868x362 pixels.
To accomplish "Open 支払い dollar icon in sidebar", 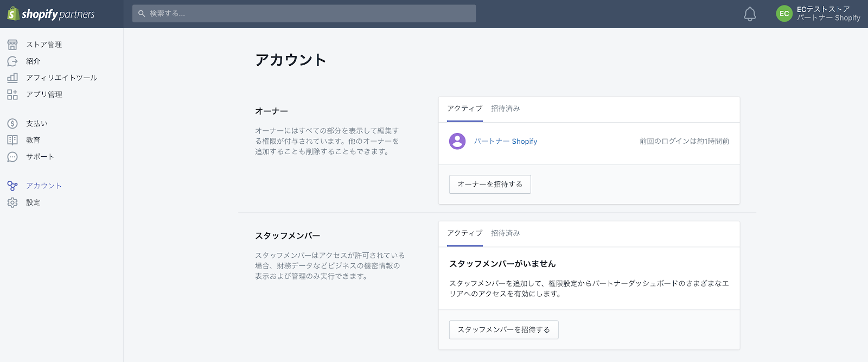I will tap(12, 124).
